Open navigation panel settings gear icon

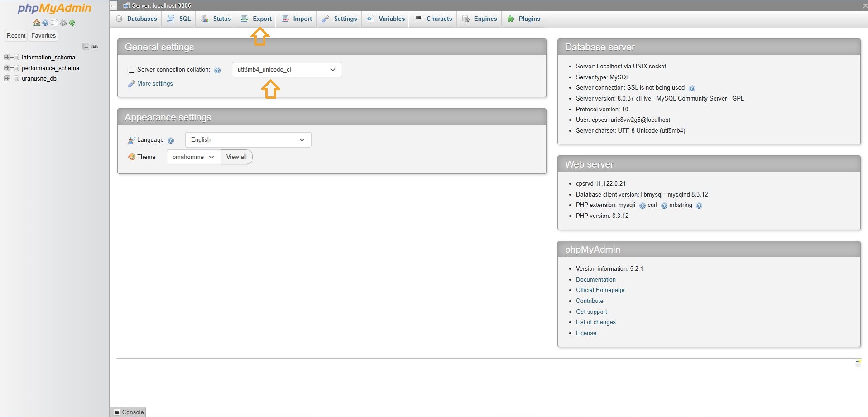click(x=63, y=23)
